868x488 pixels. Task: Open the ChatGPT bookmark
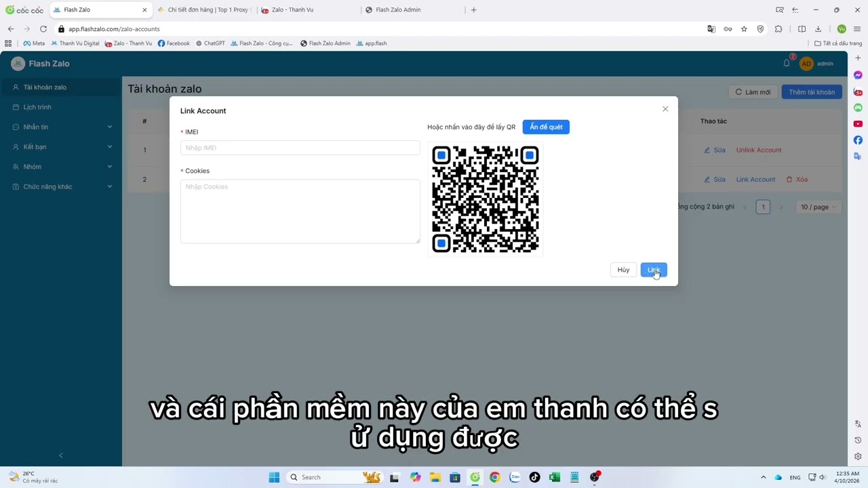[210, 43]
